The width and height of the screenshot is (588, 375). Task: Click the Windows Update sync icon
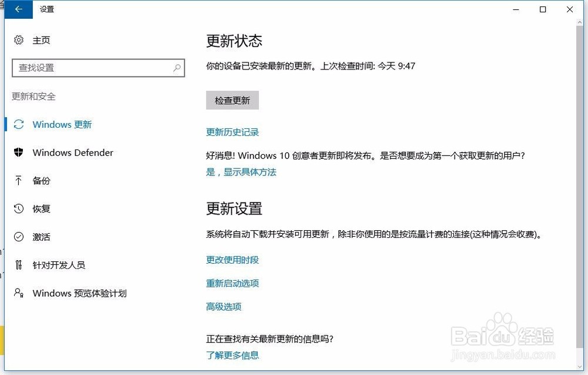[18, 124]
